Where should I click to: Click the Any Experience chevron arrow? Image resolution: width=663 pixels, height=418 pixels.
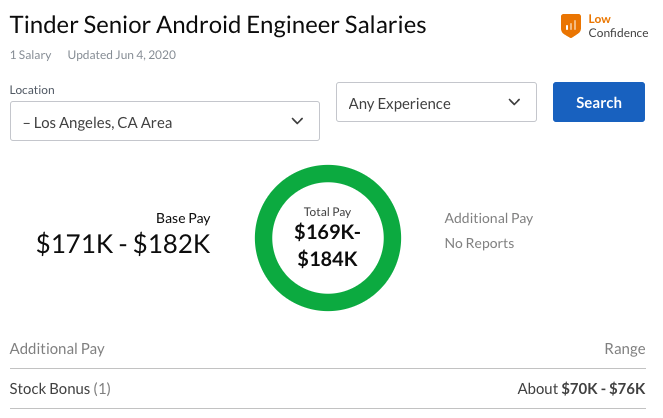[x=514, y=102]
